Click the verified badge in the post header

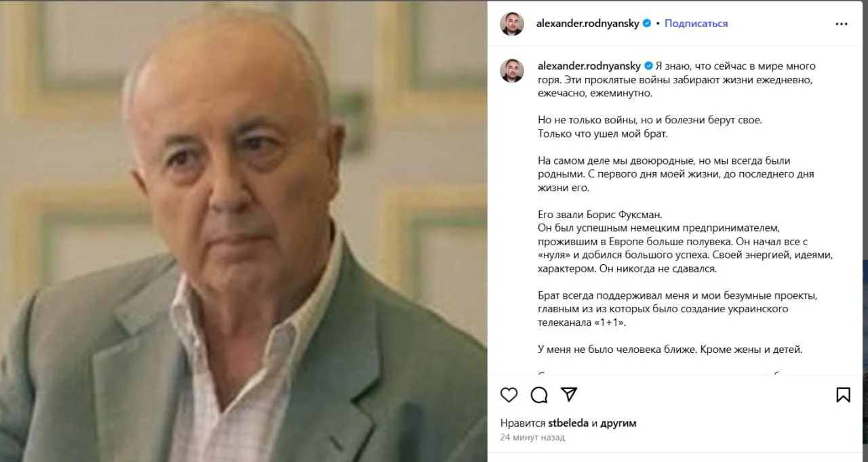[647, 23]
